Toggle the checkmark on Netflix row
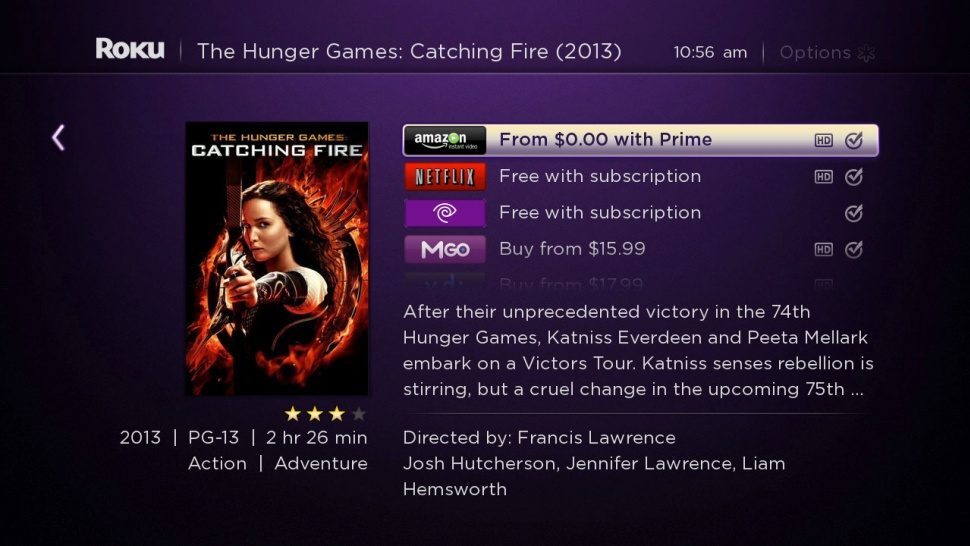Viewport: 970px width, 546px height. [x=854, y=177]
